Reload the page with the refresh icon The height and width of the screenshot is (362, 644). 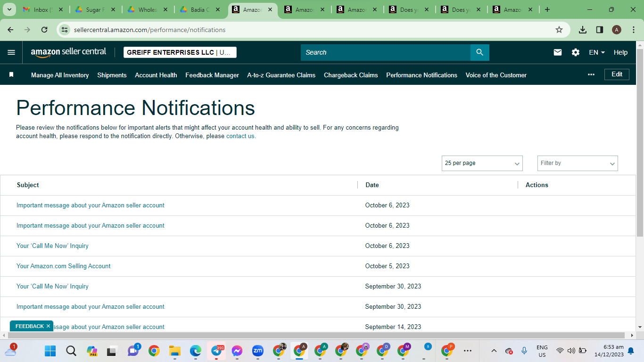click(44, 30)
